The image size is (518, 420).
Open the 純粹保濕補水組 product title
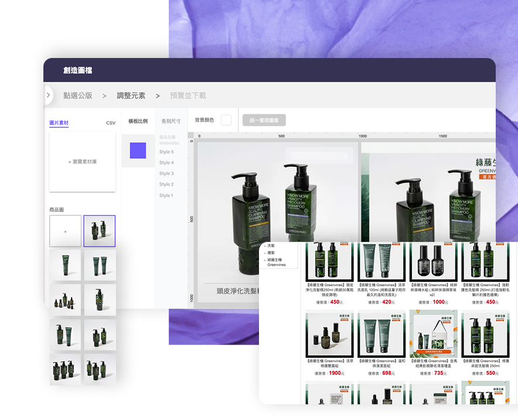tap(434, 289)
